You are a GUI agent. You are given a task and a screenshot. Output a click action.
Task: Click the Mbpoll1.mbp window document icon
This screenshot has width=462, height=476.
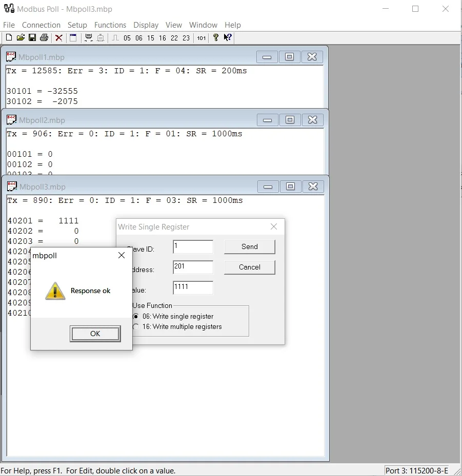11,56
